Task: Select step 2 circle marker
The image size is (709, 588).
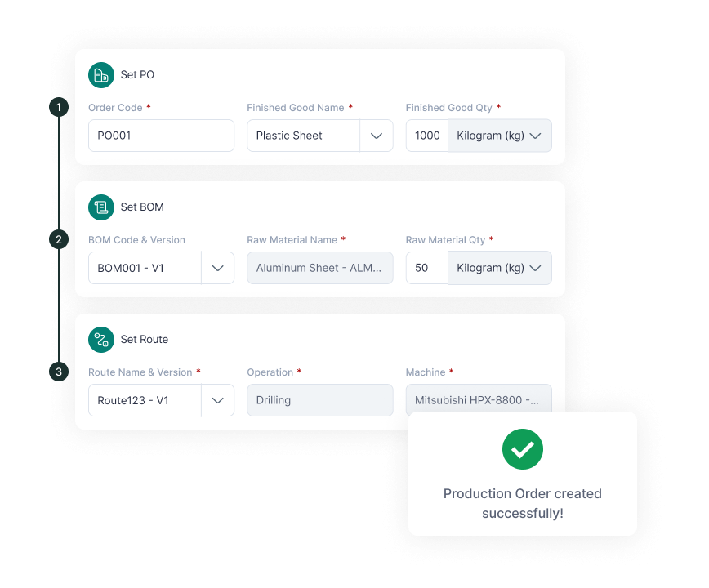Action: pos(58,239)
